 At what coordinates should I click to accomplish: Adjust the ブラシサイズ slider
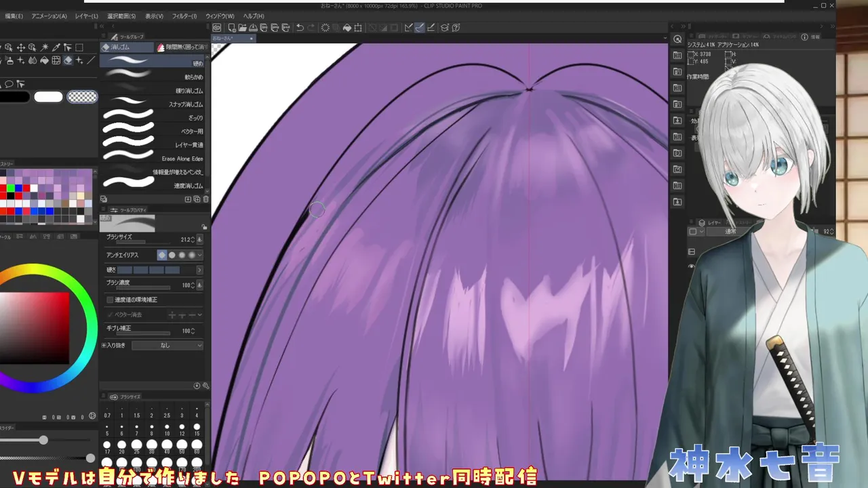pos(143,242)
